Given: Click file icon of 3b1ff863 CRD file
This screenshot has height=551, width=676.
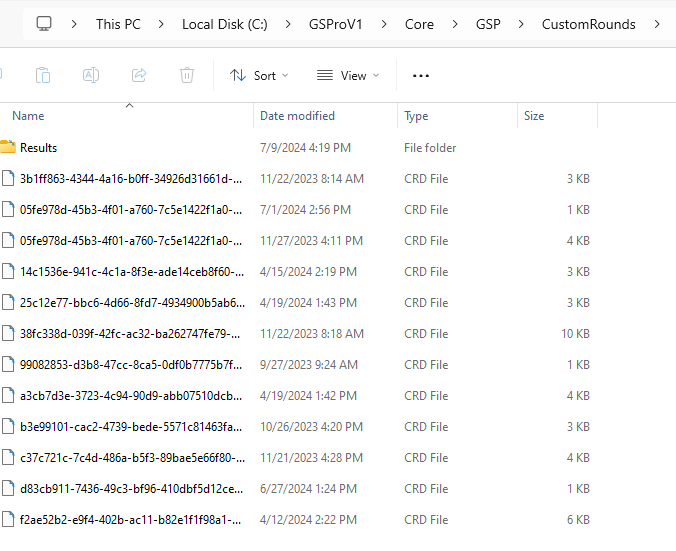Looking at the screenshot, I should pos(8,179).
